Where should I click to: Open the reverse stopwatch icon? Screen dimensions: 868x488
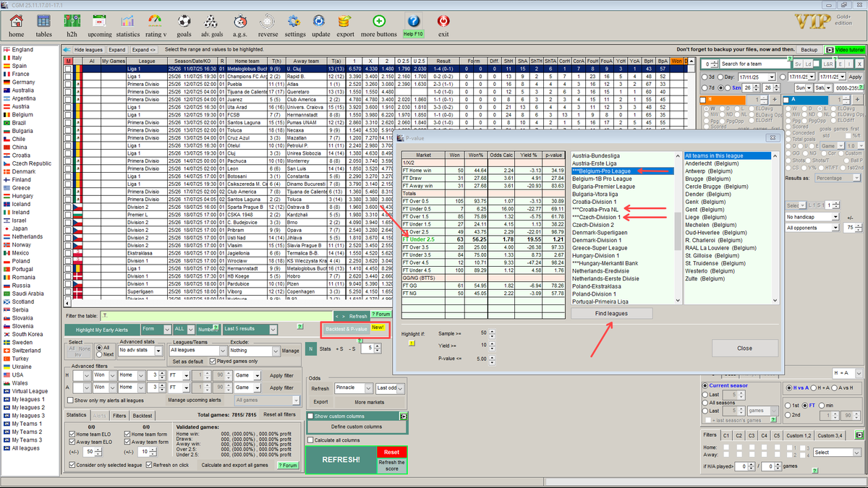click(268, 22)
